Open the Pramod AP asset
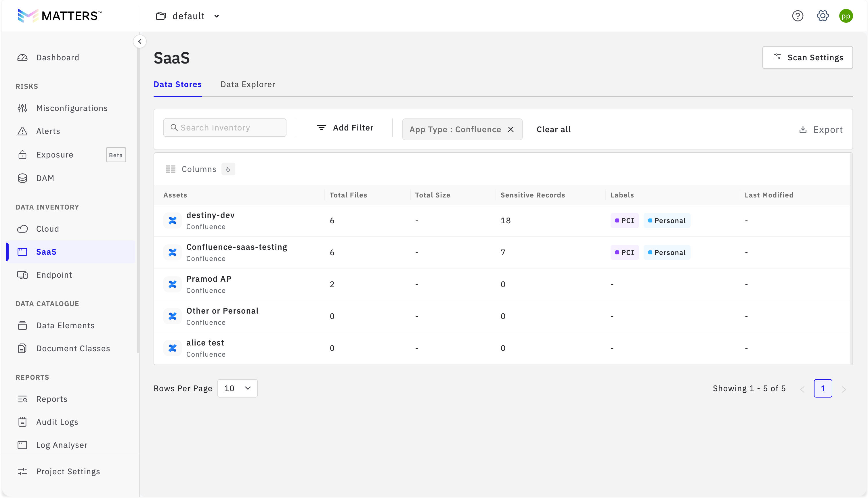 tap(209, 279)
